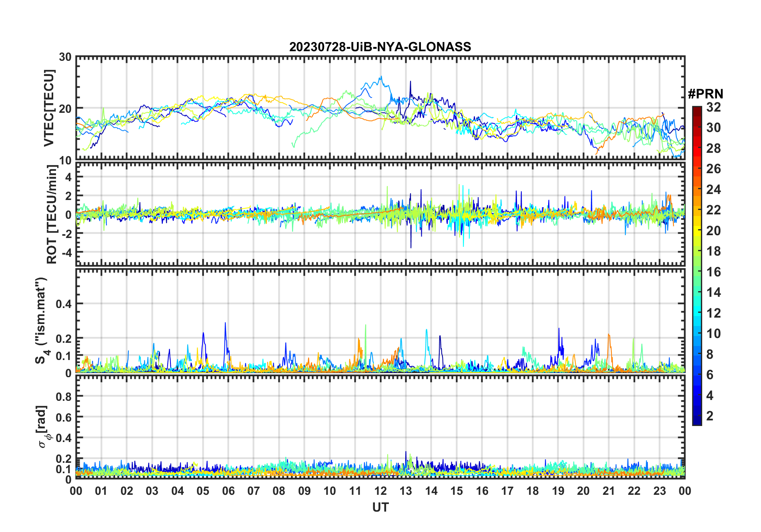Click x-axis hour label 09
The width and height of the screenshot is (761, 532).
click(304, 491)
